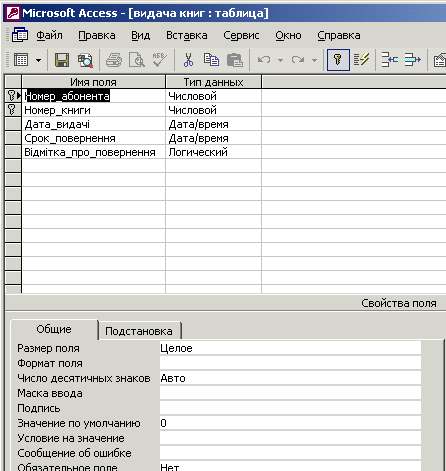
Task: Click the file search toolbar icon
Action: [85, 60]
